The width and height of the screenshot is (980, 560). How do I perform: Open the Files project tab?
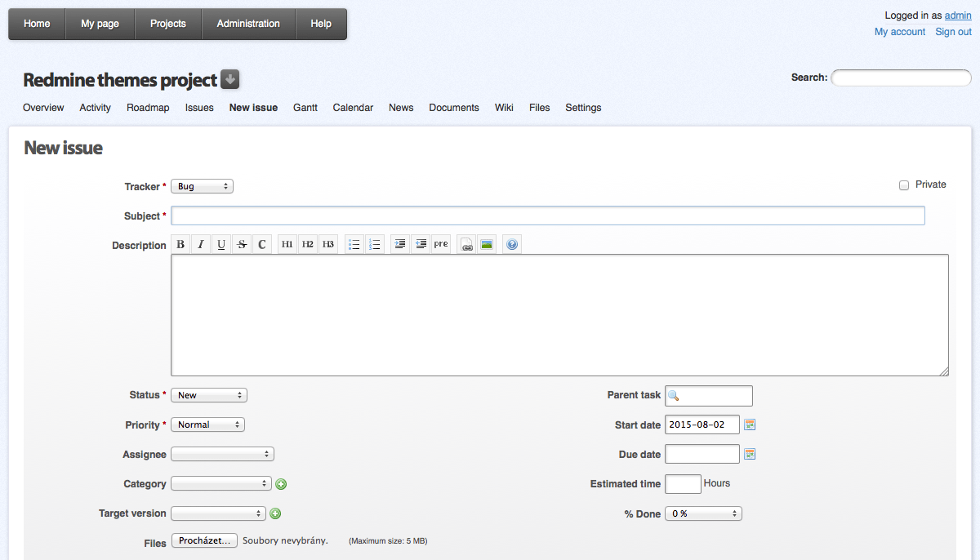coord(540,108)
